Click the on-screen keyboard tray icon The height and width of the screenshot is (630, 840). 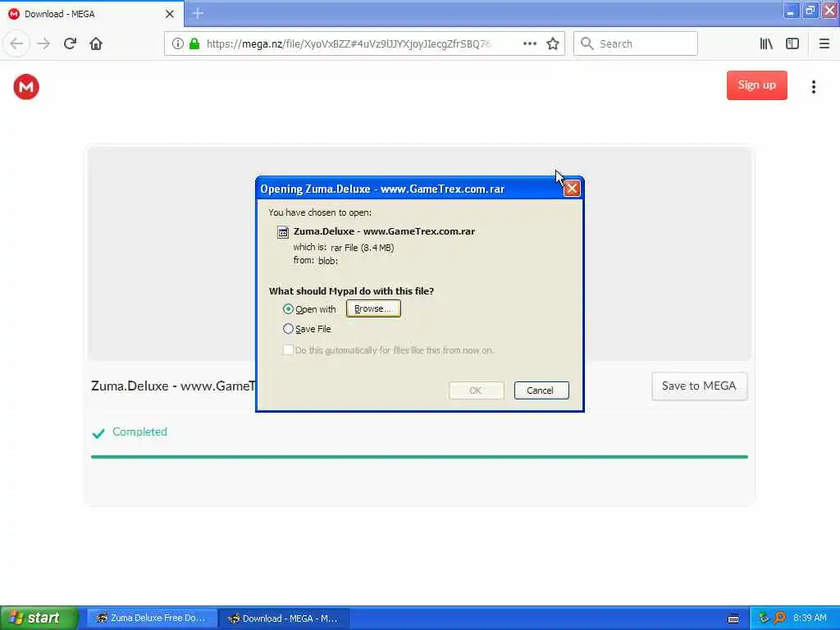click(x=733, y=619)
